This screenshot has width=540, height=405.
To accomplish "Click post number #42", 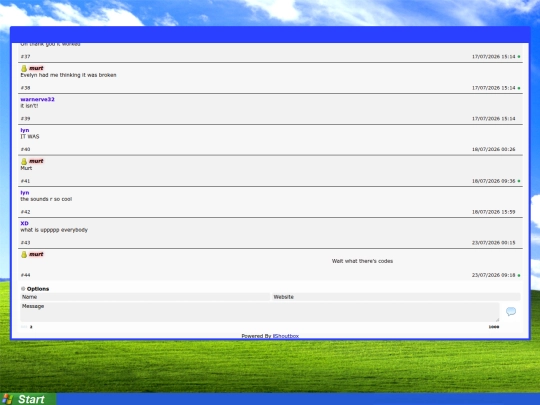I will [25, 212].
